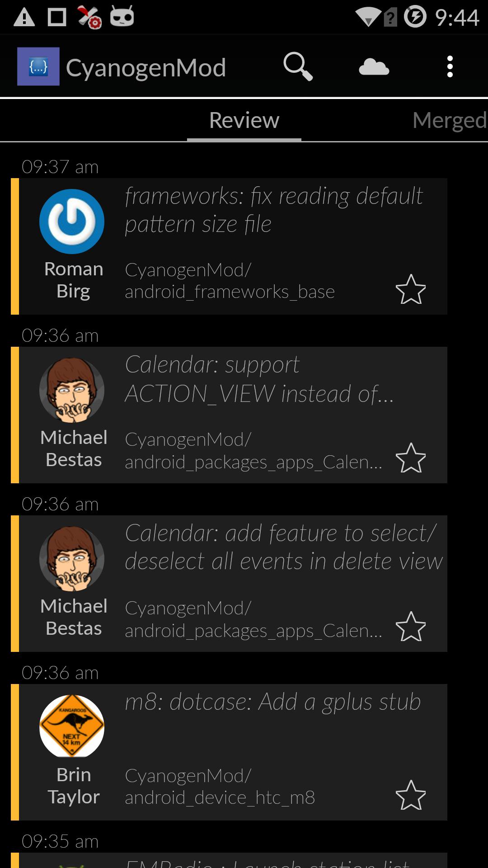
Task: Open the three-dot overflow menu
Action: click(x=450, y=67)
